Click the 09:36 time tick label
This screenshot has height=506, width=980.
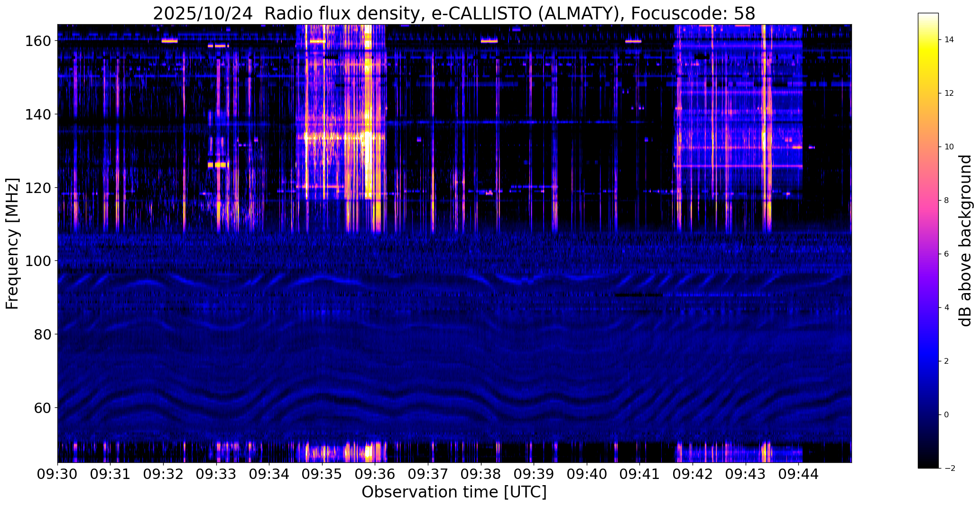coord(375,474)
